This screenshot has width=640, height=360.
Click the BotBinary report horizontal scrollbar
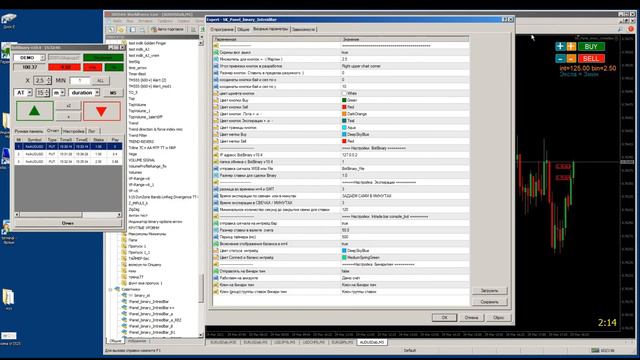[x=68, y=214]
